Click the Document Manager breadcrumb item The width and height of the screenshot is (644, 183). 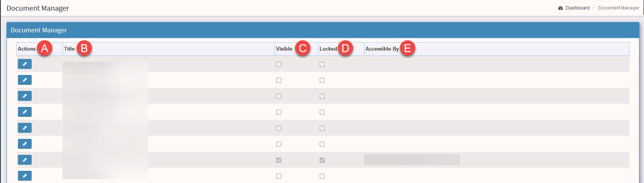[x=618, y=8]
